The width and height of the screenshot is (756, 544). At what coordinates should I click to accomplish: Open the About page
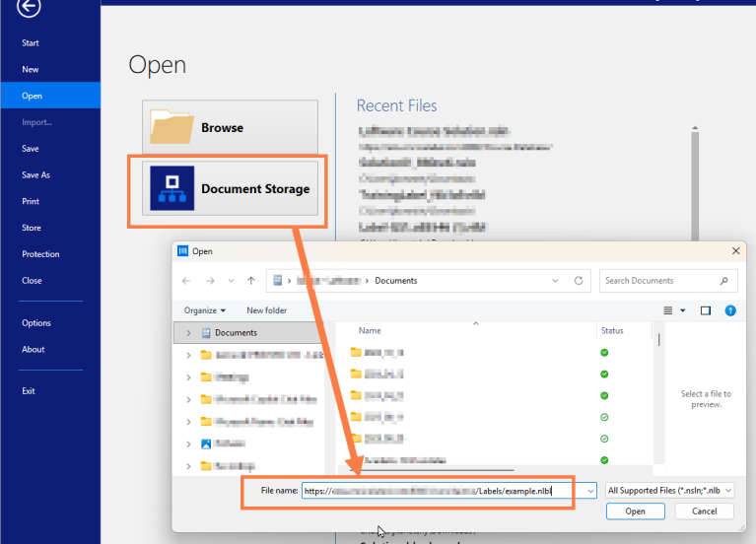[x=33, y=349]
